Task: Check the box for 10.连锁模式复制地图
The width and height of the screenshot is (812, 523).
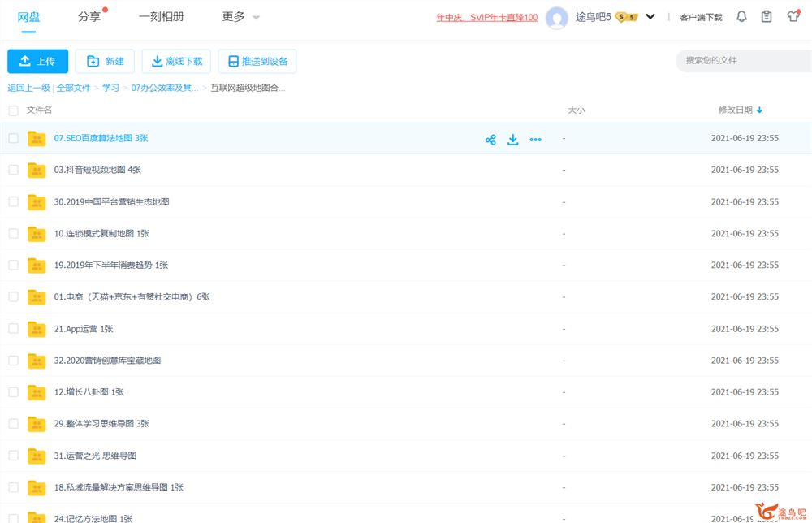Action: point(13,234)
